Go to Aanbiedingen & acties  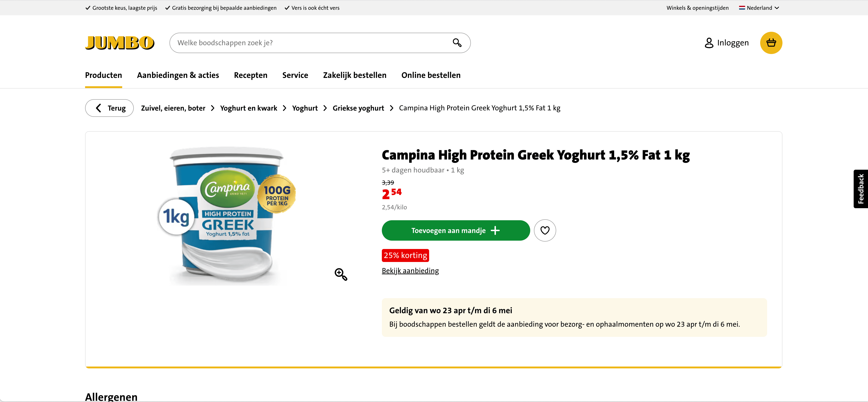[x=178, y=75]
